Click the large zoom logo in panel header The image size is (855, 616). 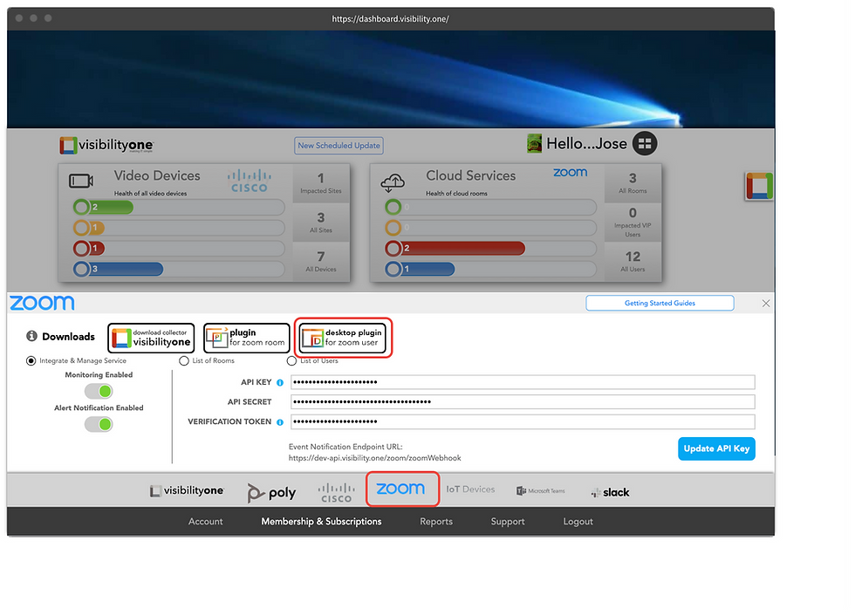point(42,303)
